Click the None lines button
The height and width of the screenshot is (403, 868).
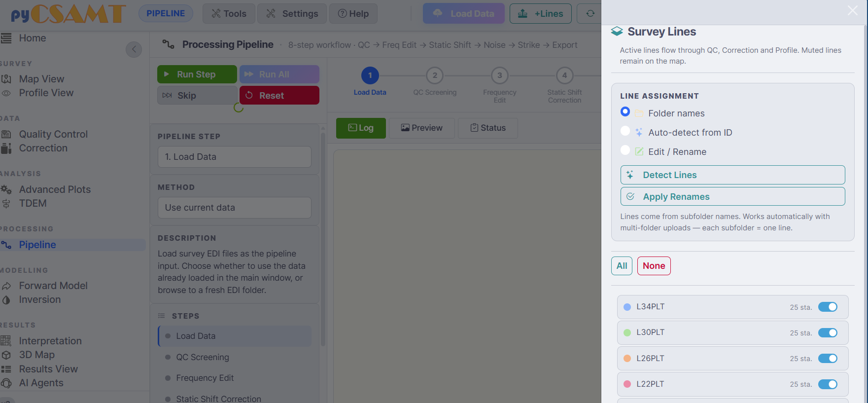pos(654,266)
